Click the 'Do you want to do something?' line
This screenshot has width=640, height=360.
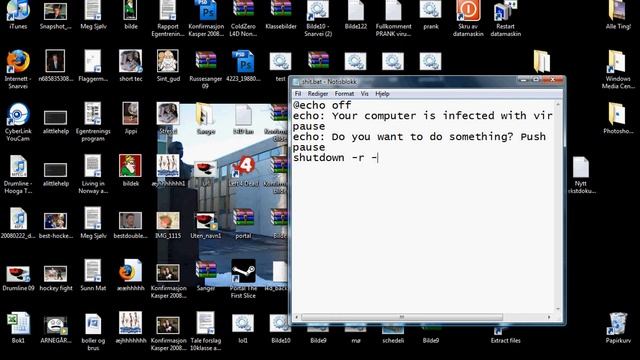[x=419, y=137]
